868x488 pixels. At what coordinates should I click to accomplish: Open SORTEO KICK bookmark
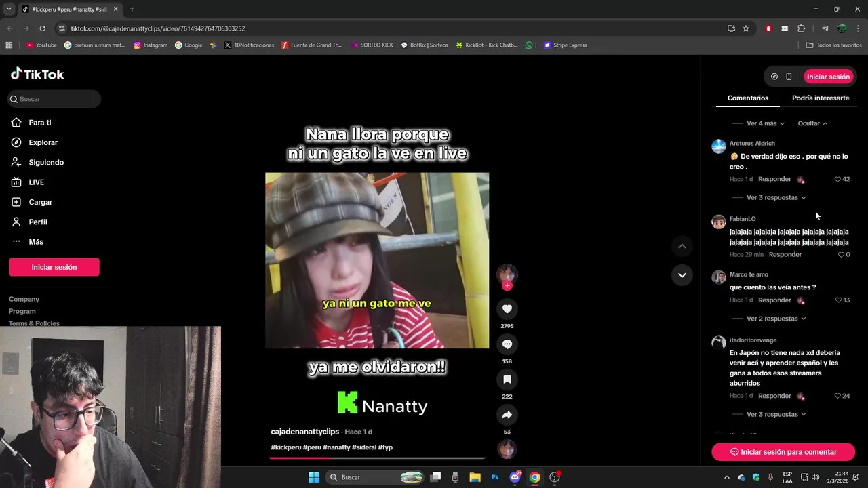click(372, 45)
